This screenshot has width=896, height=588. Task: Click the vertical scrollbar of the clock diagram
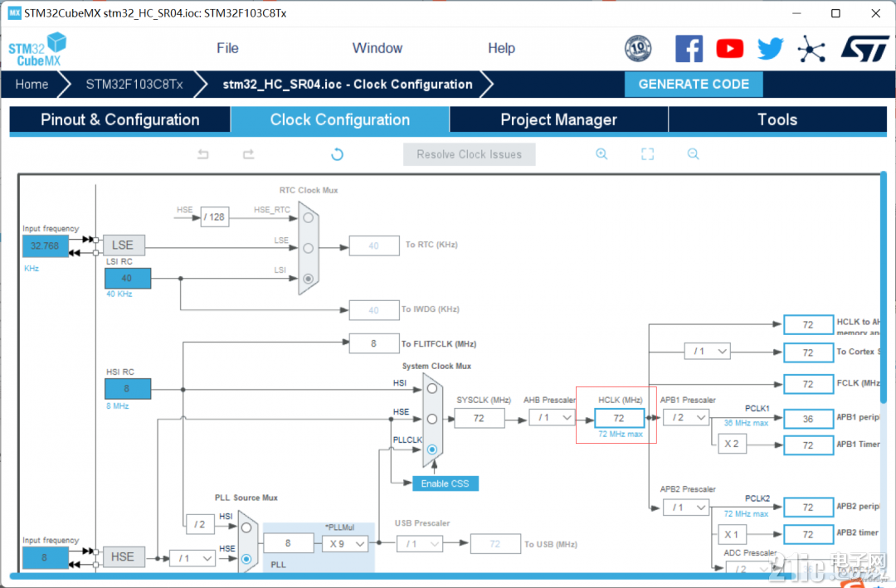pos(884,286)
